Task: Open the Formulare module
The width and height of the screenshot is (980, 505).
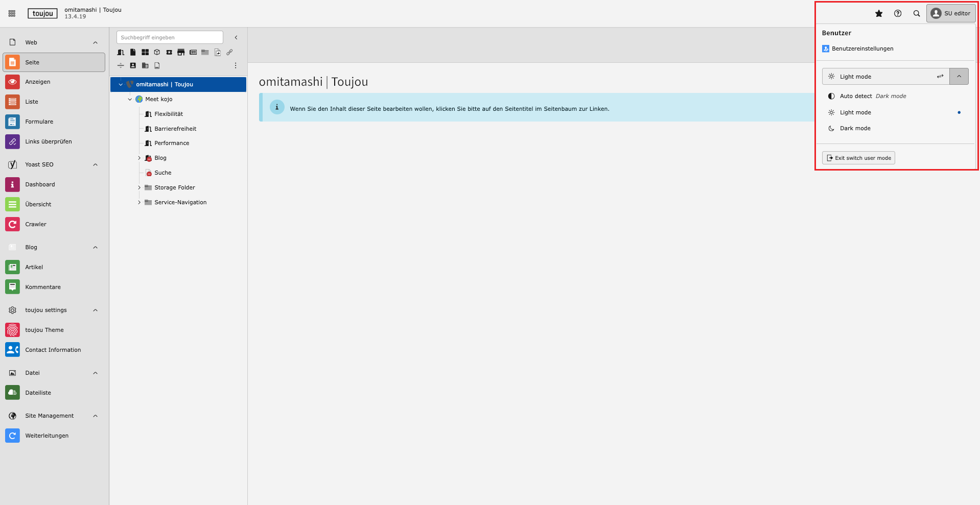Action: (x=39, y=122)
